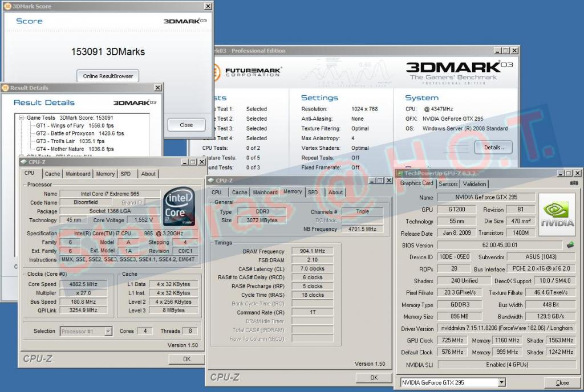Select GT2 - Battle of Proxycon result
Screen dimensions: 584x392
tap(80, 133)
